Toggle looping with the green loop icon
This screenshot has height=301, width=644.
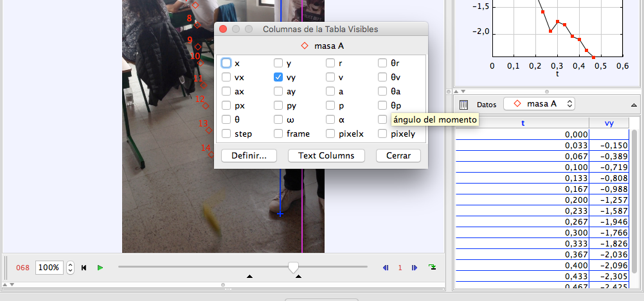coord(432,268)
